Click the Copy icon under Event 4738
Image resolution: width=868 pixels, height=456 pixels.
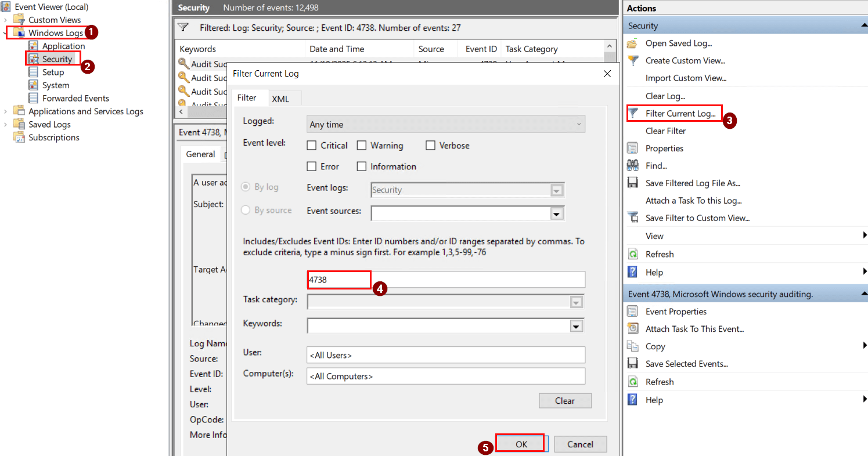632,346
